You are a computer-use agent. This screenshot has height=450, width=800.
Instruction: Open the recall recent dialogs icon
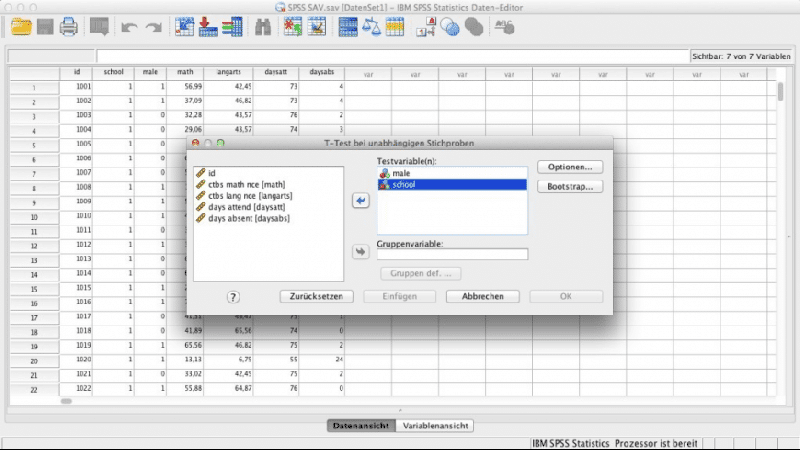pos(99,27)
